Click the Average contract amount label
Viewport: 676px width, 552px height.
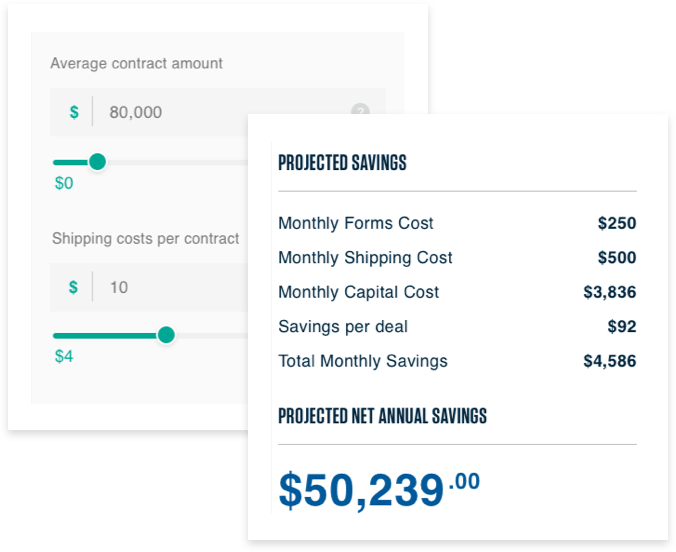tap(136, 63)
